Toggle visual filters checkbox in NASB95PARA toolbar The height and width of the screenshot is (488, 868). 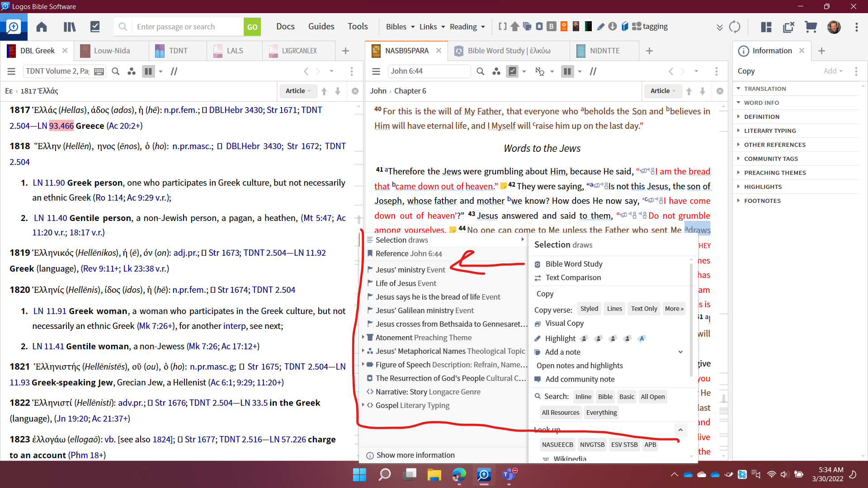coord(513,71)
